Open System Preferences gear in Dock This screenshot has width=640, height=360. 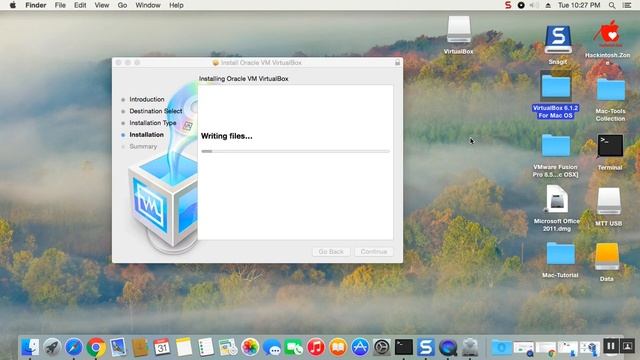(x=382, y=347)
